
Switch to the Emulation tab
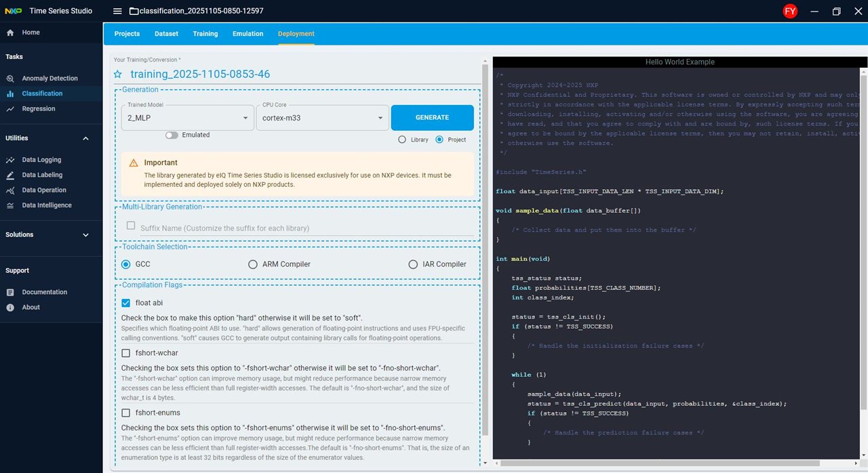248,34
